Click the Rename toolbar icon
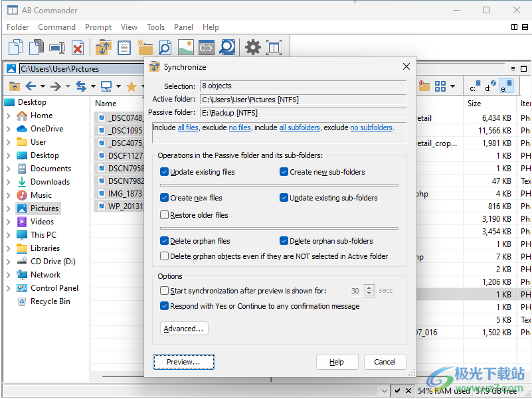 (x=57, y=48)
